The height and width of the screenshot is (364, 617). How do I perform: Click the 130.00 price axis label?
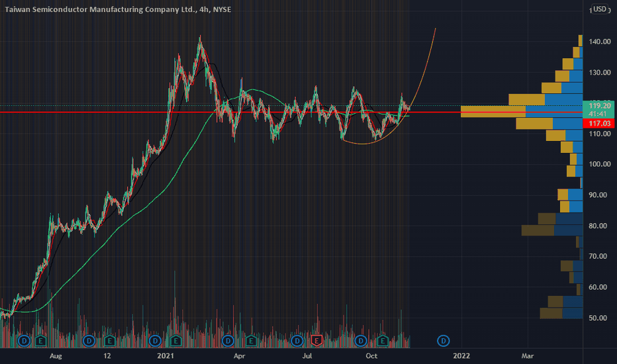tap(600, 72)
